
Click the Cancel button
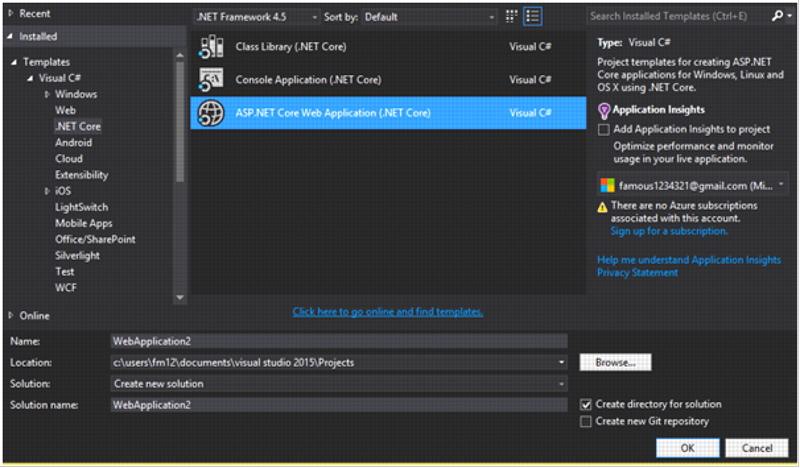tap(757, 448)
